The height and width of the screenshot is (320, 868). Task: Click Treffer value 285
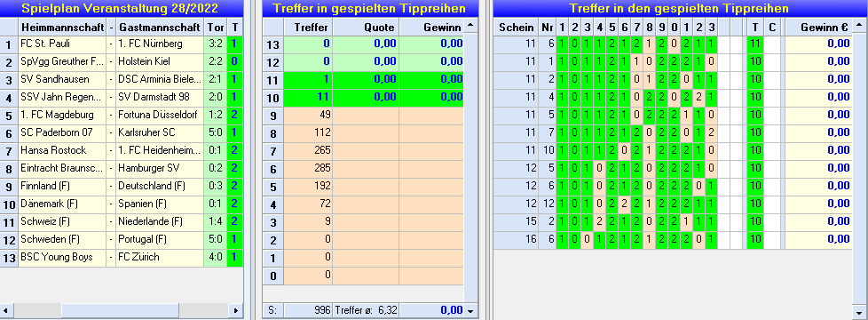[308, 168]
